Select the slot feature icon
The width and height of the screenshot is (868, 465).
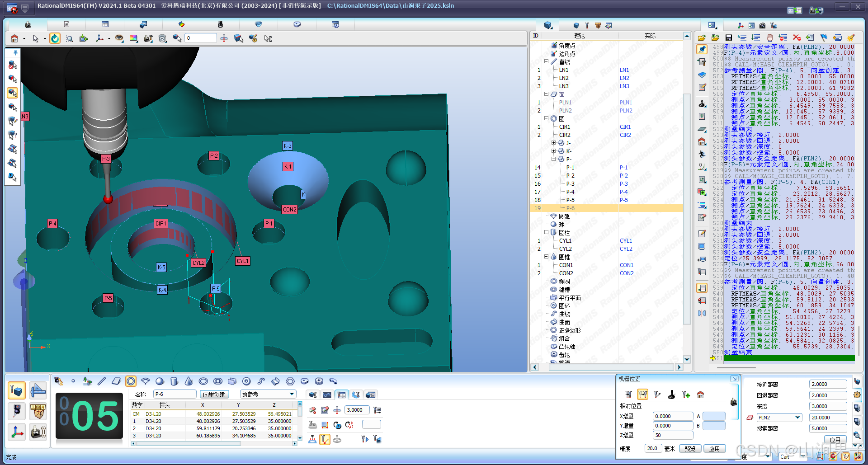click(217, 381)
